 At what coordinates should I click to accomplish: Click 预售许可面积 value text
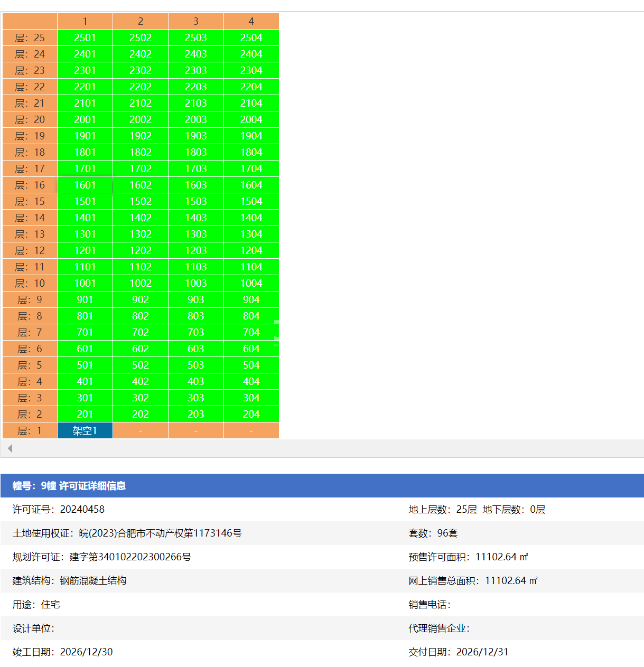(502, 557)
